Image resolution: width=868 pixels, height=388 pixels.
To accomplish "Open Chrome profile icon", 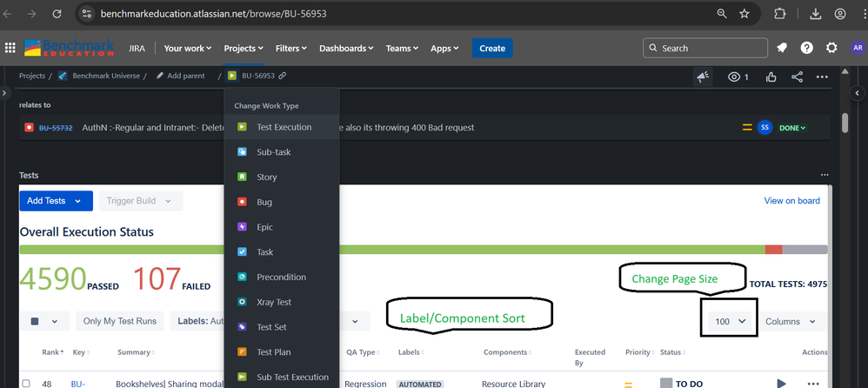I will pos(840,14).
